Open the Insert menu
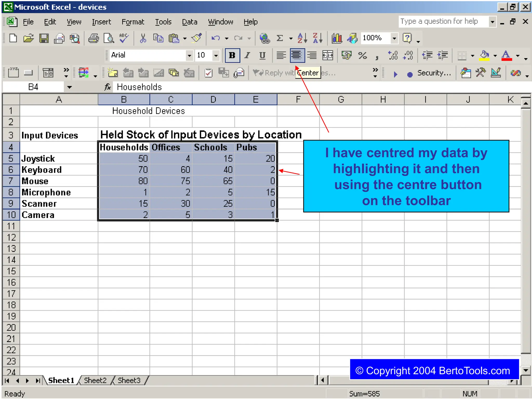The image size is (532, 399). click(x=101, y=22)
